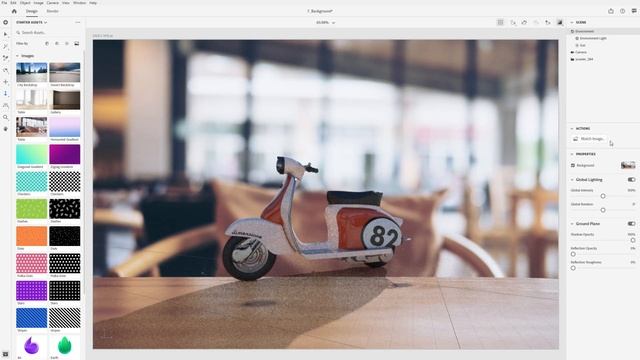
Task: Open the Window menu
Action: [79, 3]
